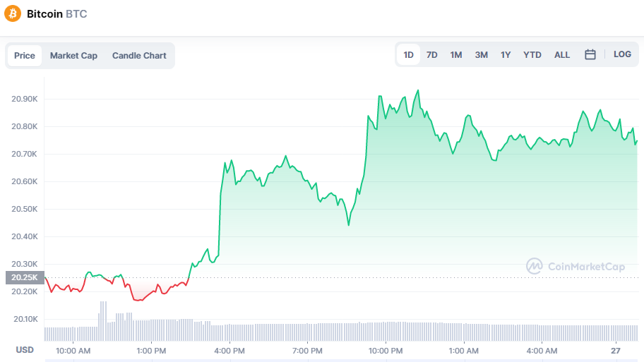Click the orange Bitcoin logo icon
The width and height of the screenshot is (644, 362).
(13, 13)
